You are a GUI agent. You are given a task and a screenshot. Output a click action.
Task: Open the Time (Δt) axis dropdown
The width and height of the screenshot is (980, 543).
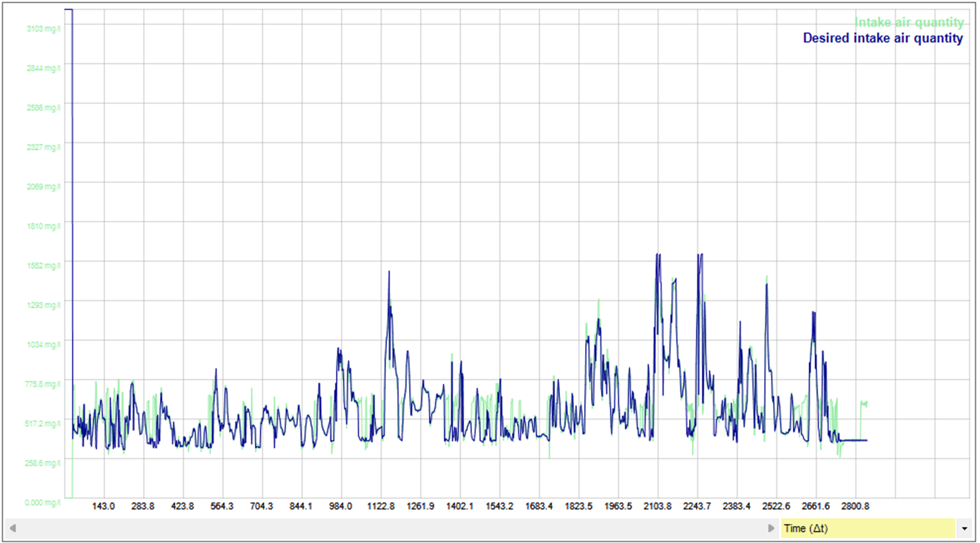(x=964, y=528)
